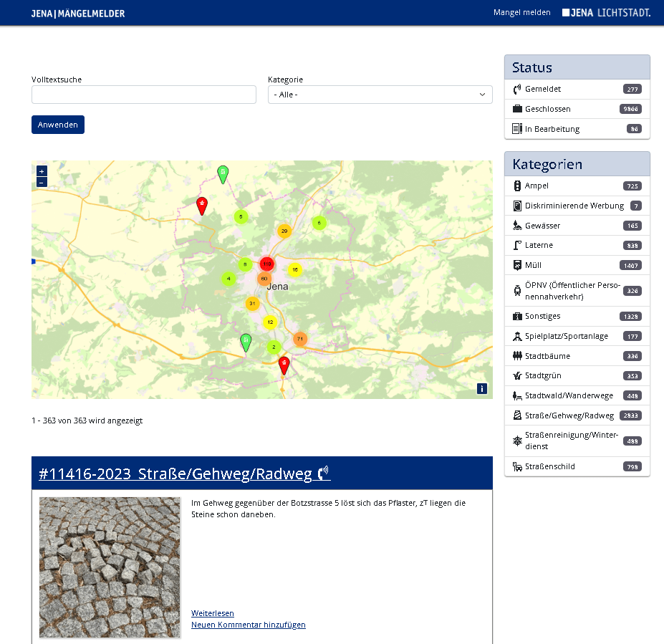
Task: Click the Laterne streetlamp icon
Action: coord(516,245)
